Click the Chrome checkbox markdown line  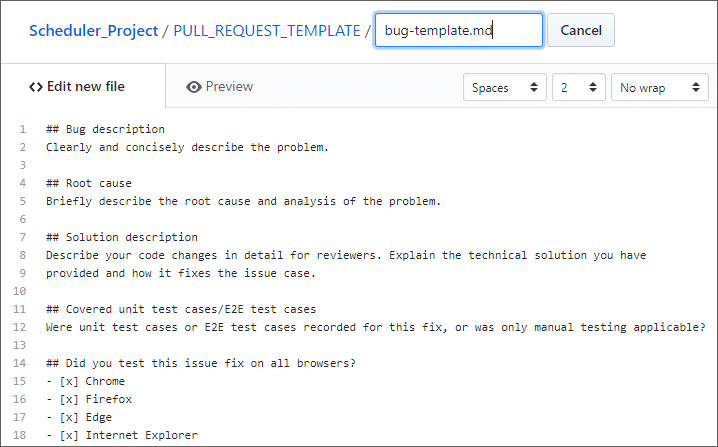tap(86, 381)
